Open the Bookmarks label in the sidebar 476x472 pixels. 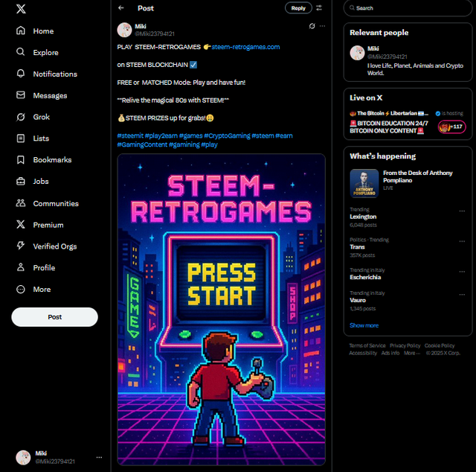pos(52,160)
